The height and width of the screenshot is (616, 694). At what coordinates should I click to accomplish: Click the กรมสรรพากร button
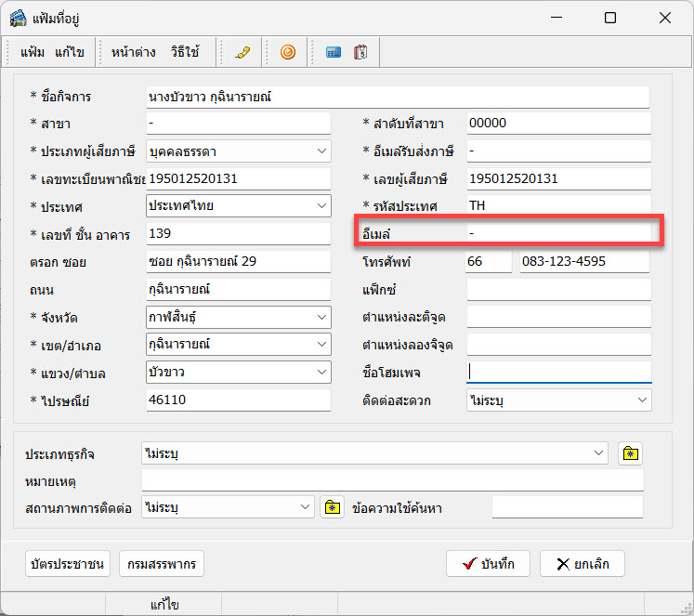pos(162,564)
